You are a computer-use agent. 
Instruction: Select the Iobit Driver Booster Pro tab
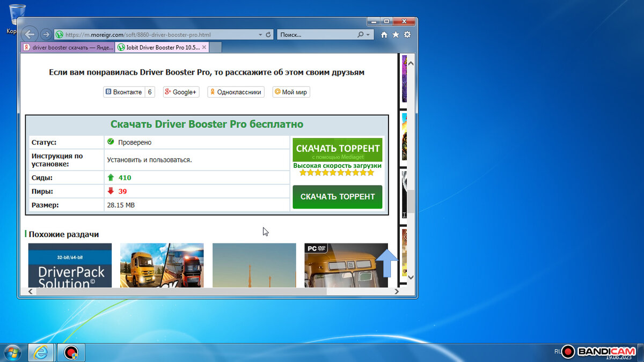(x=162, y=47)
